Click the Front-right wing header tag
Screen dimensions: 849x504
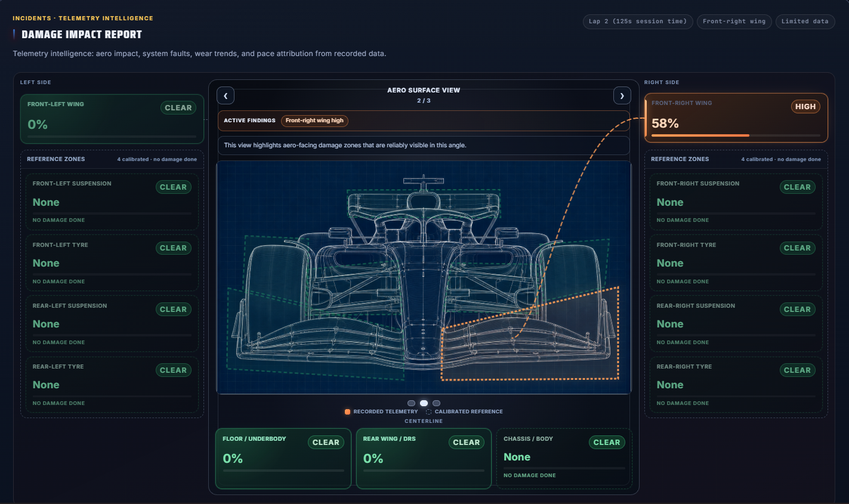pos(734,21)
